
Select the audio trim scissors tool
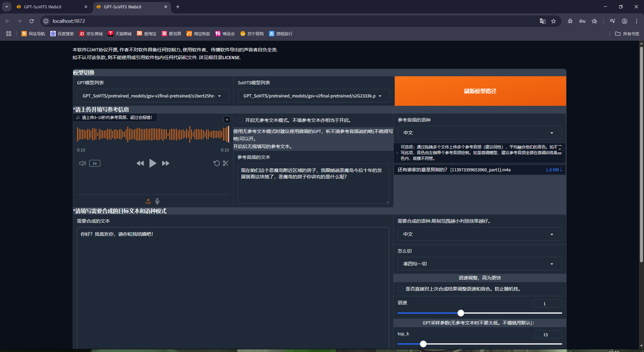pos(226,163)
